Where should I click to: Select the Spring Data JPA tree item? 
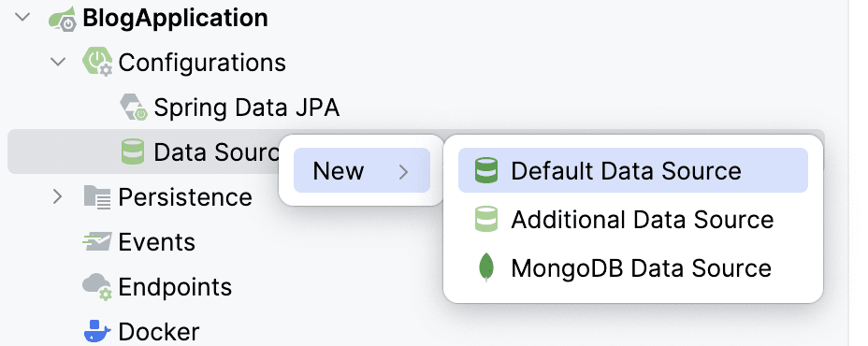pyautogui.click(x=246, y=108)
